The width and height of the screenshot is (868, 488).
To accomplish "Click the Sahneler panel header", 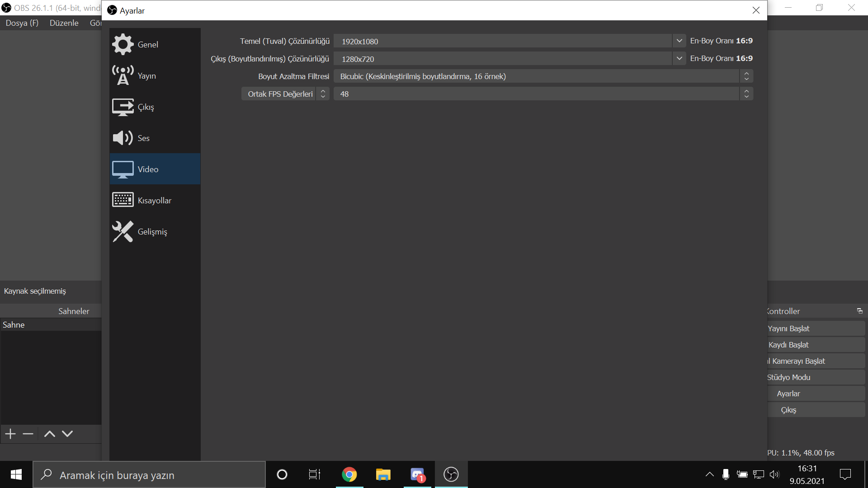I will coord(51,311).
